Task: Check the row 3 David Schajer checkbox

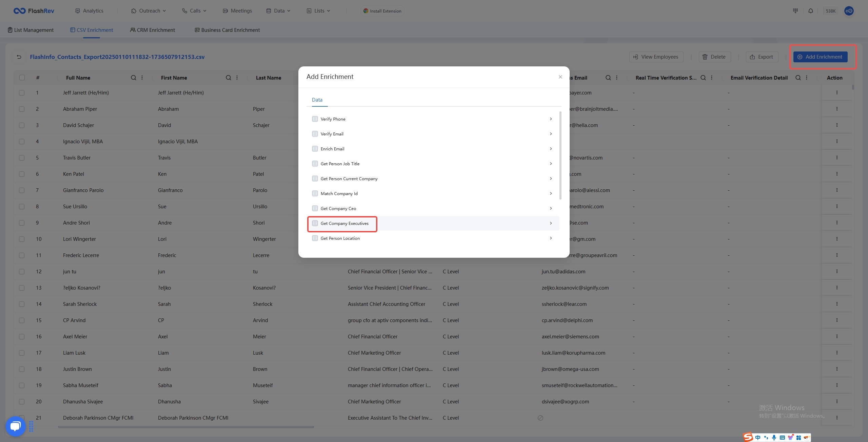Action: click(x=22, y=125)
